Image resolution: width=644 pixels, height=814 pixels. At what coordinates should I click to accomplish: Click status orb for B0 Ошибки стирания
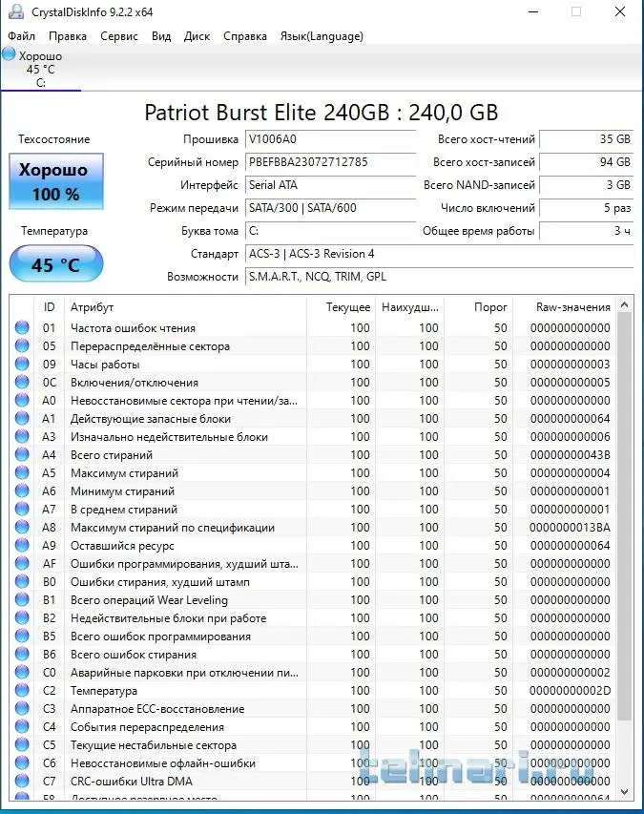22,581
